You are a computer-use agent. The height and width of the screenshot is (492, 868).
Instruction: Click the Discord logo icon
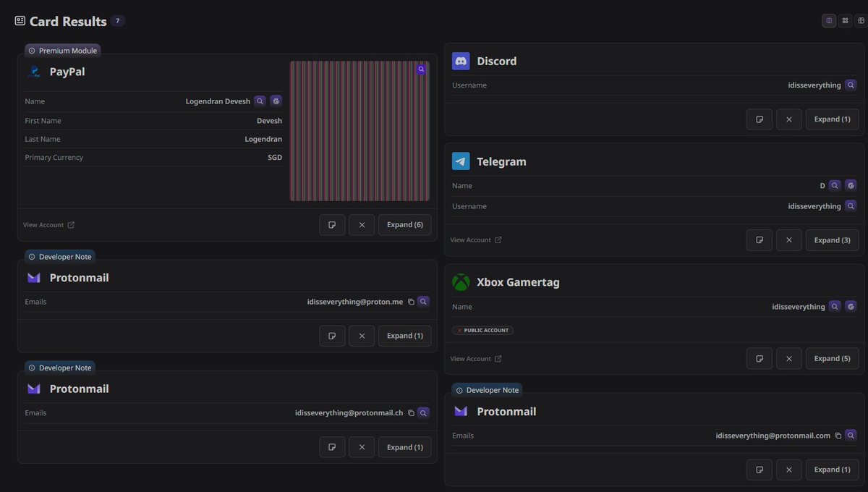[461, 61]
